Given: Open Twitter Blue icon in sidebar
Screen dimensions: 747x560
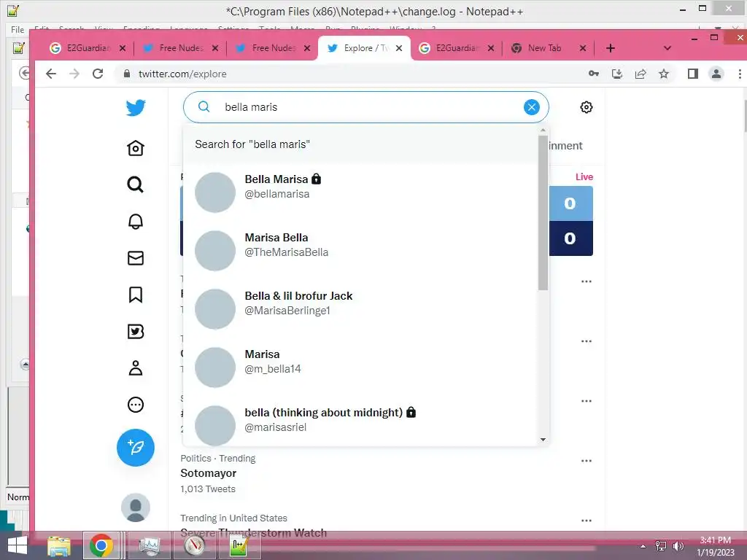Looking at the screenshot, I should 136,332.
